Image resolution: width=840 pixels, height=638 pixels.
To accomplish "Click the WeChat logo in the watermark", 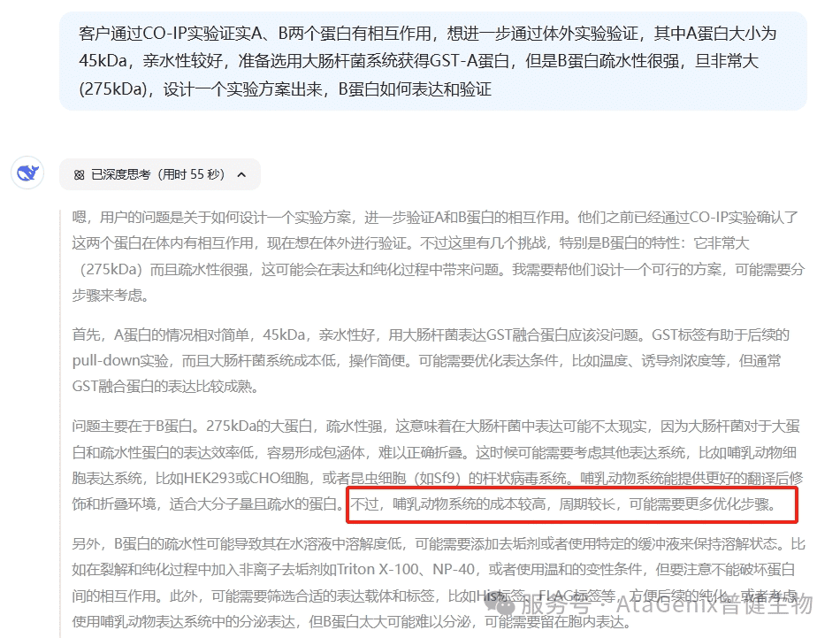I will [500, 605].
